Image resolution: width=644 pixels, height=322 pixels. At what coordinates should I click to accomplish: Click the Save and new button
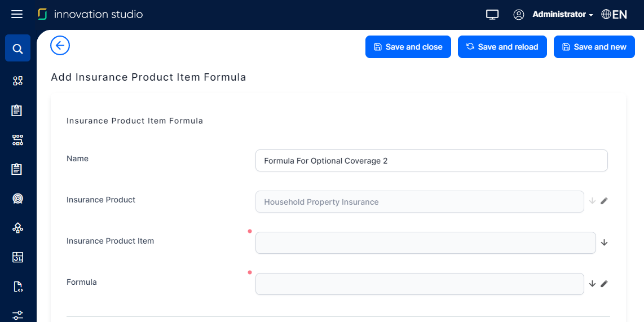(594, 47)
